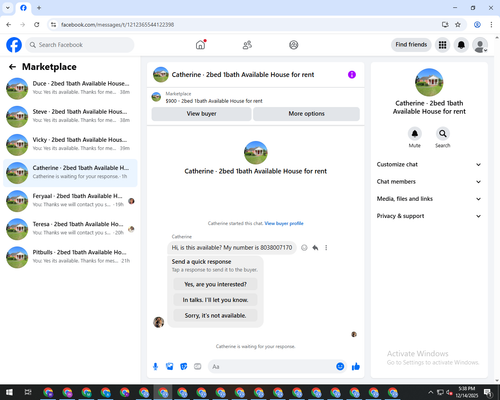Go to the Home feed icon
Screen dimensions: 500x400
click(200, 45)
